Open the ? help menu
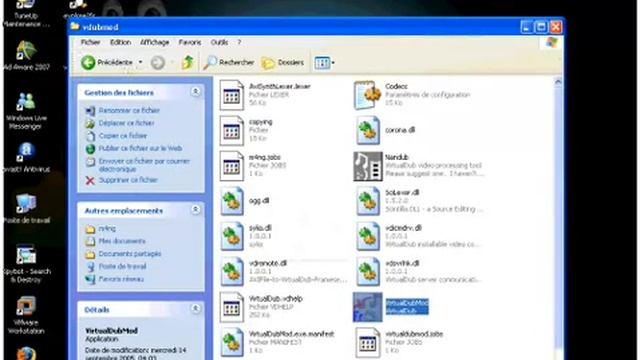 point(239,42)
